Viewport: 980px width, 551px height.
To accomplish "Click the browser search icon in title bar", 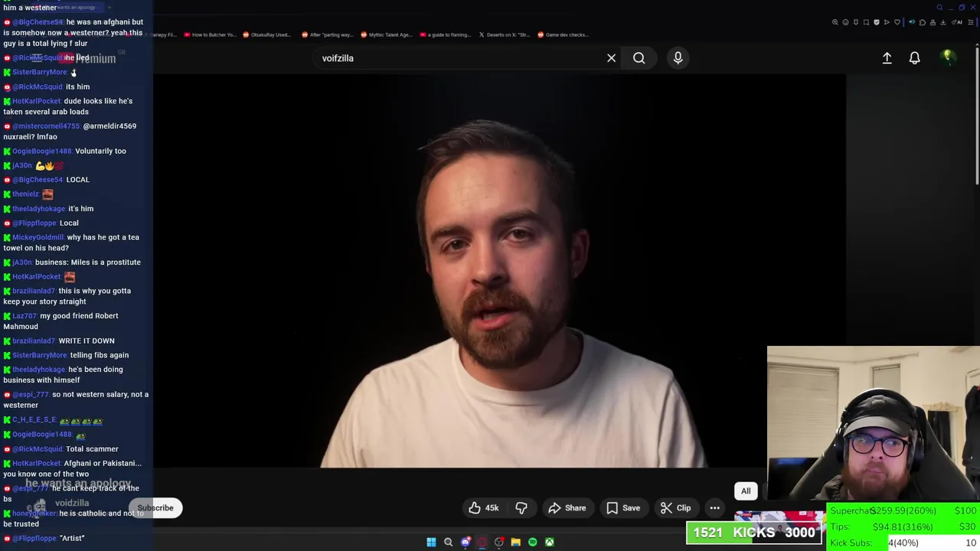I will pos(939,8).
